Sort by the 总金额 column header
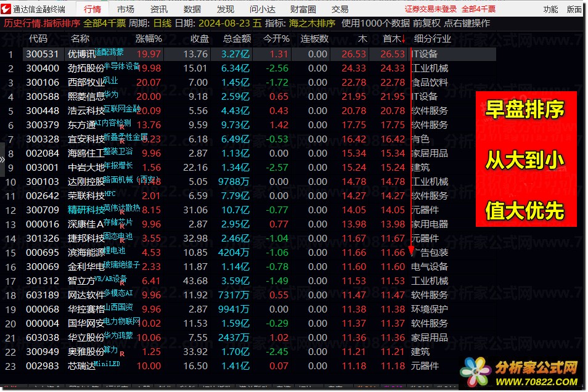The image size is (588, 392). (237, 39)
